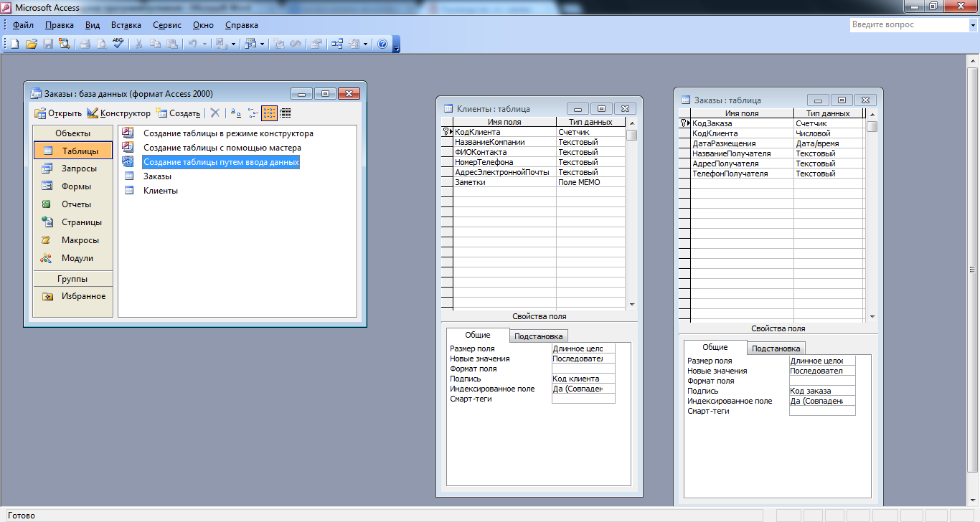
Task: Click the 'Код клиента' Подпись value field
Action: [x=583, y=379]
